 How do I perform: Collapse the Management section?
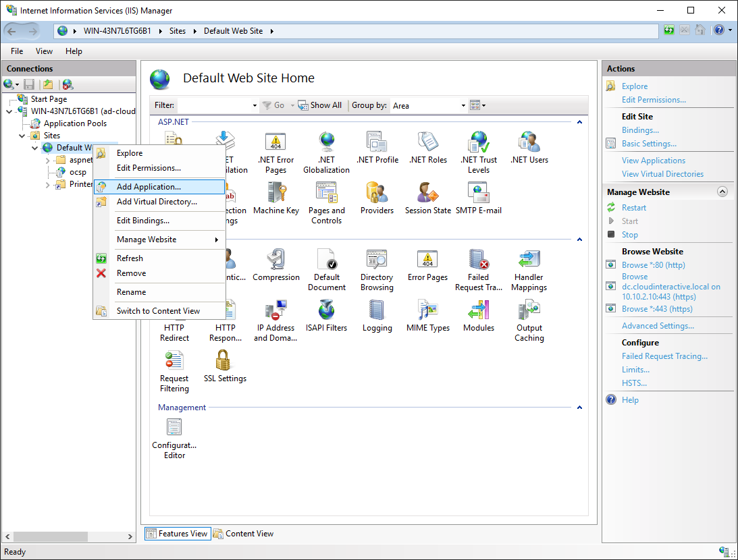[x=579, y=408]
